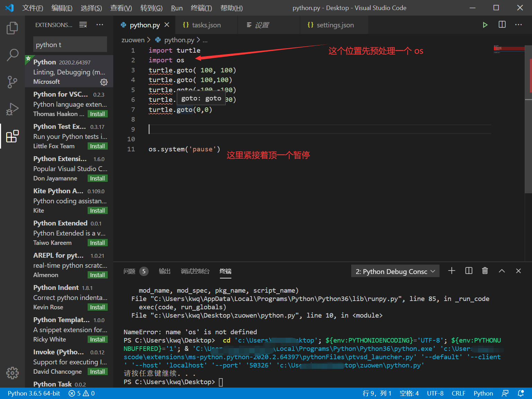
Task: Click the extensions search box
Action: [70, 45]
